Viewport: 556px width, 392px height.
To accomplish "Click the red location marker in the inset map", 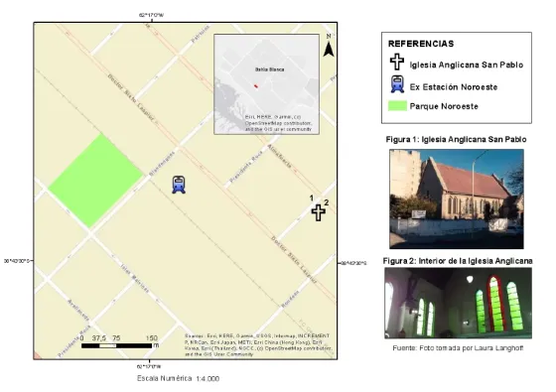I will (256, 85).
